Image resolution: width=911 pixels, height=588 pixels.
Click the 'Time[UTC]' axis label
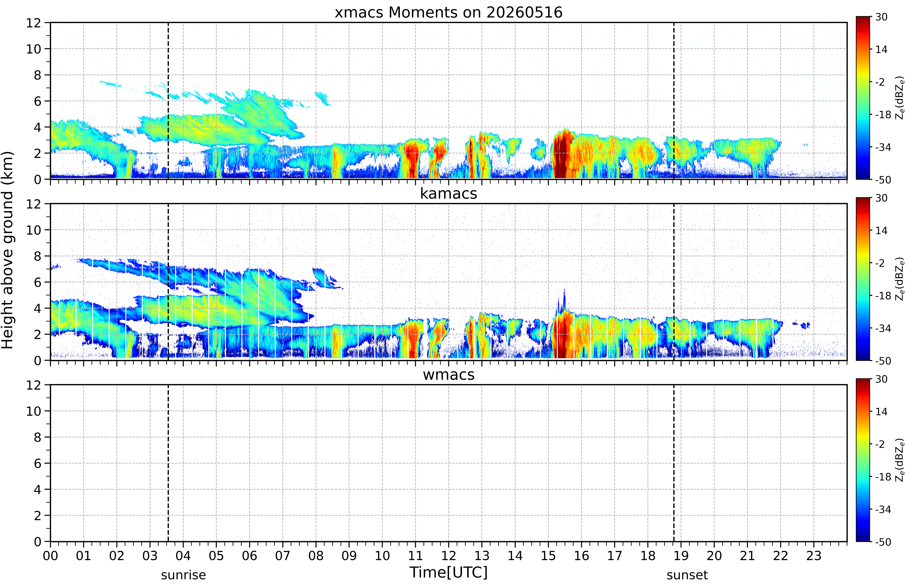[x=448, y=572]
